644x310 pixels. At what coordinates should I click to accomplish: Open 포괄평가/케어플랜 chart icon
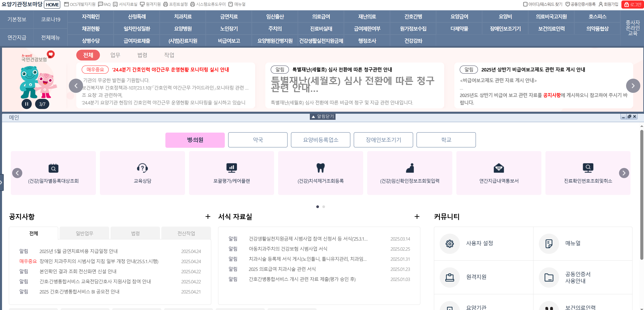pos(232,168)
